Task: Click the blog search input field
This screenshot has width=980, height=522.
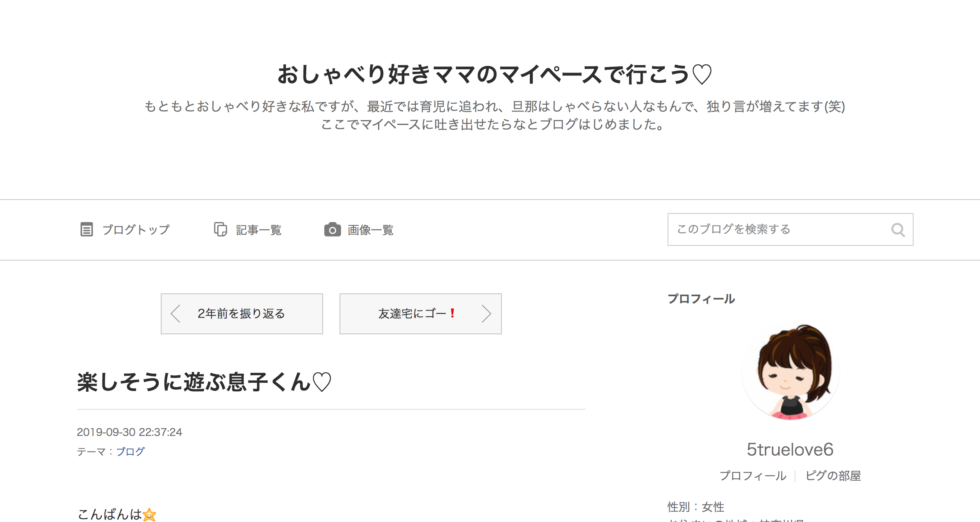Action: pos(790,229)
